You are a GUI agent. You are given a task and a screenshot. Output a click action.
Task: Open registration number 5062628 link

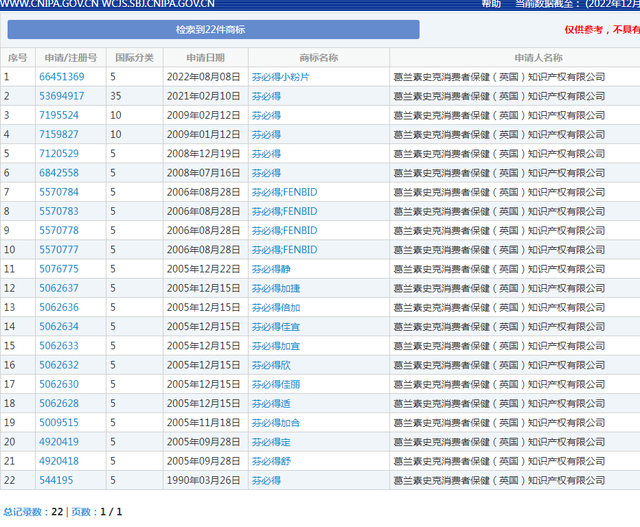[59, 403]
